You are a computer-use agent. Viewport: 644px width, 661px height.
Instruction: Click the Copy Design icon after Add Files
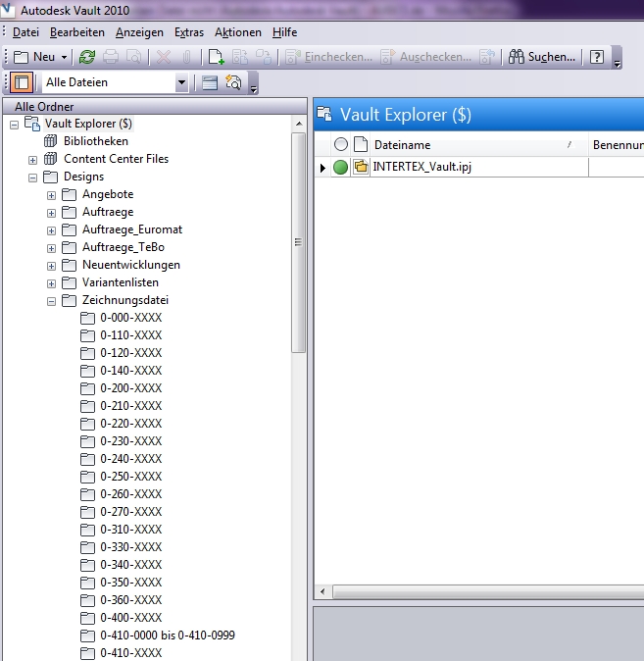click(x=240, y=57)
